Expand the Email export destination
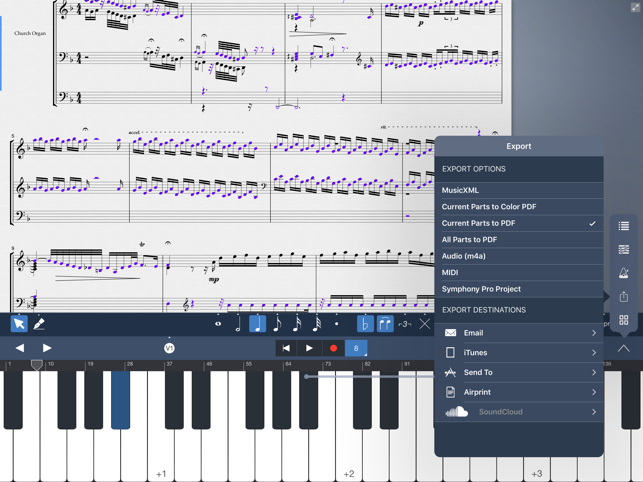643x482 pixels. pyautogui.click(x=518, y=333)
